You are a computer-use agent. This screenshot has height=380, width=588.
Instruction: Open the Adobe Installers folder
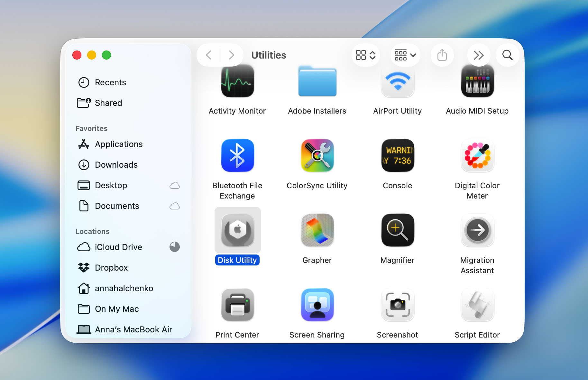pyautogui.click(x=317, y=81)
